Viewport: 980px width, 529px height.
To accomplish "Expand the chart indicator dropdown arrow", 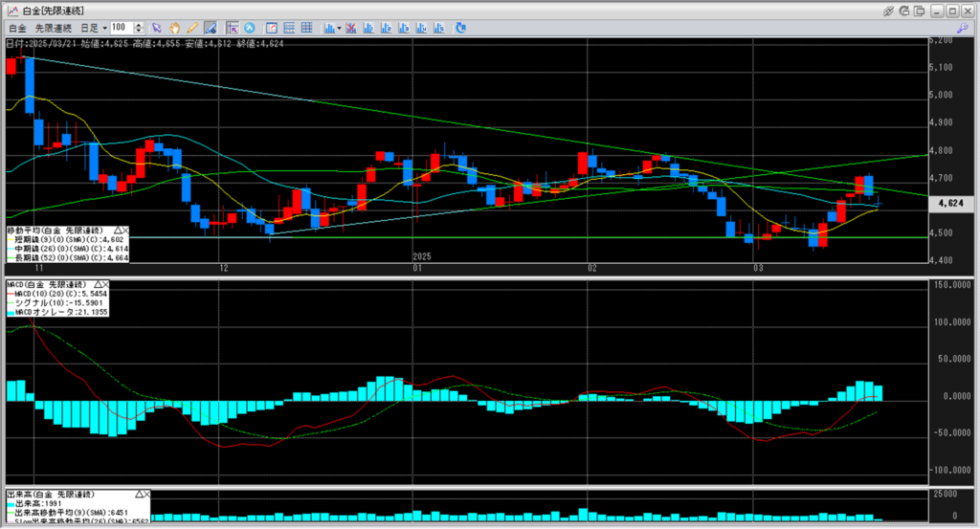I will tap(338, 28).
